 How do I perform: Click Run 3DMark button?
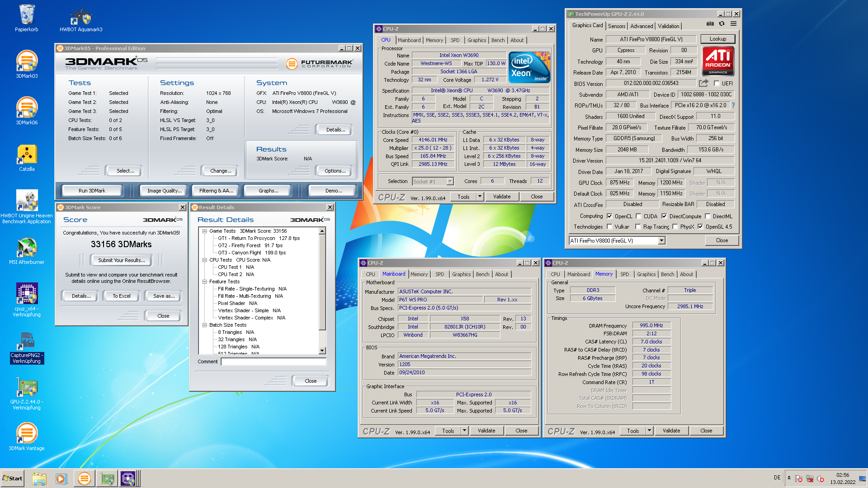(x=92, y=191)
